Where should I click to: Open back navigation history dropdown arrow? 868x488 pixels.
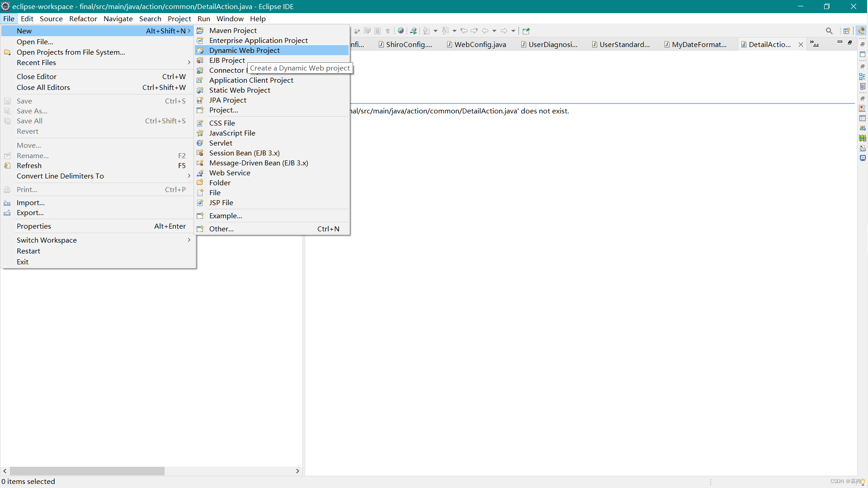tap(494, 31)
